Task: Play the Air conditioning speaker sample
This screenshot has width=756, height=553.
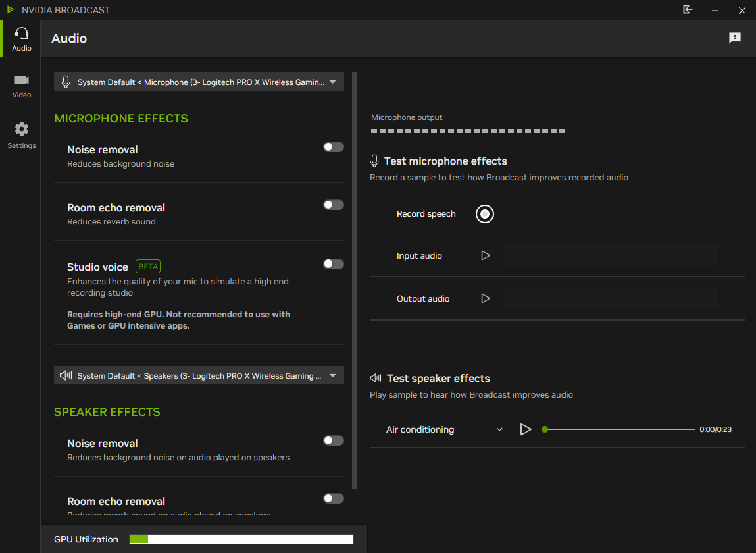Action: (x=525, y=429)
